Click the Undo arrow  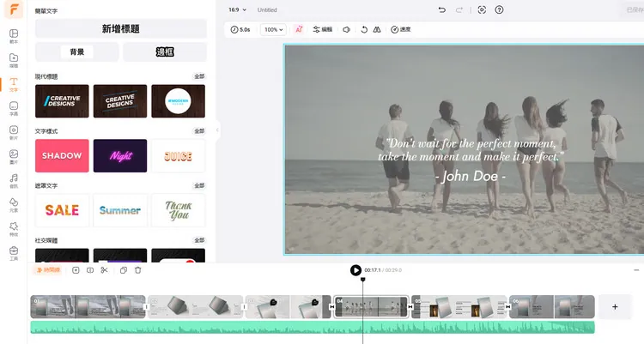coord(442,9)
